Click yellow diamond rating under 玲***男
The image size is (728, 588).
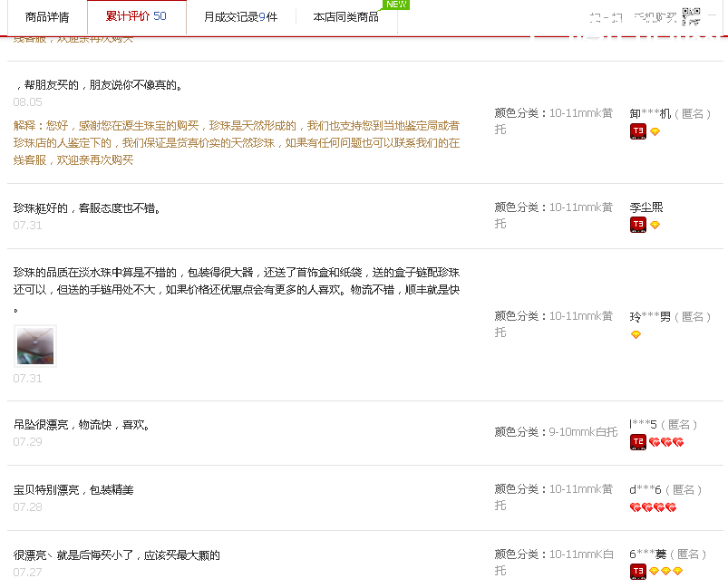tap(636, 334)
